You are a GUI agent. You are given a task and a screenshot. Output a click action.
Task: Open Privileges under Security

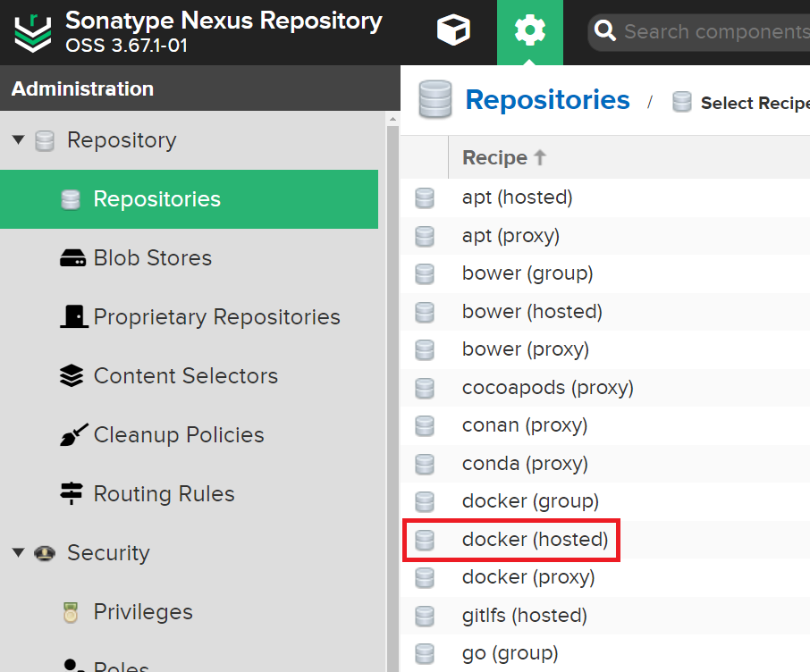(x=143, y=611)
